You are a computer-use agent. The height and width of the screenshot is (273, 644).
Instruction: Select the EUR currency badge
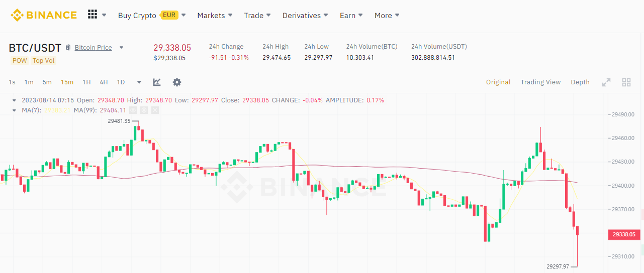[x=169, y=15]
